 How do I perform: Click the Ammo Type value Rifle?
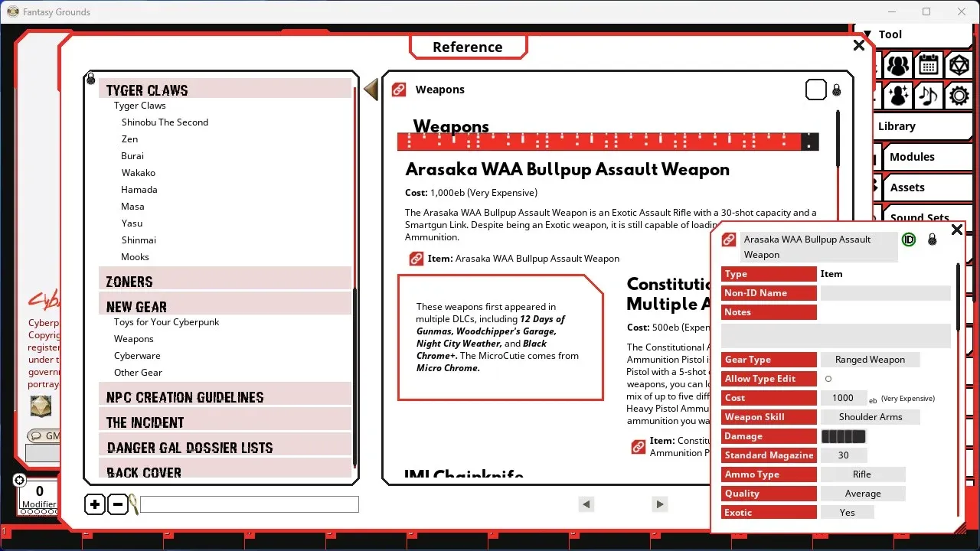(862, 474)
